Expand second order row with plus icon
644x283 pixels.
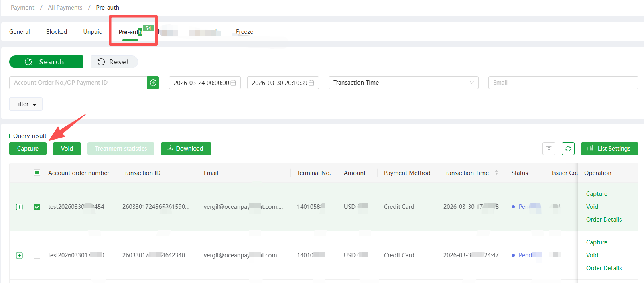(x=19, y=255)
